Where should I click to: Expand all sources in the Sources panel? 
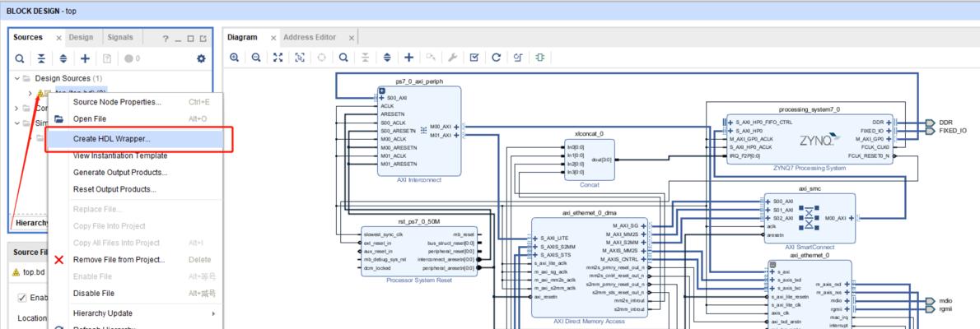[63, 58]
